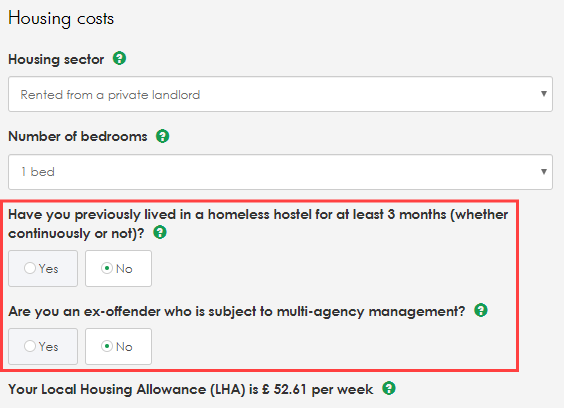Click arrow on 'Rented from a private landlord' field
Image resolution: width=564 pixels, height=408 pixels.
544,94
